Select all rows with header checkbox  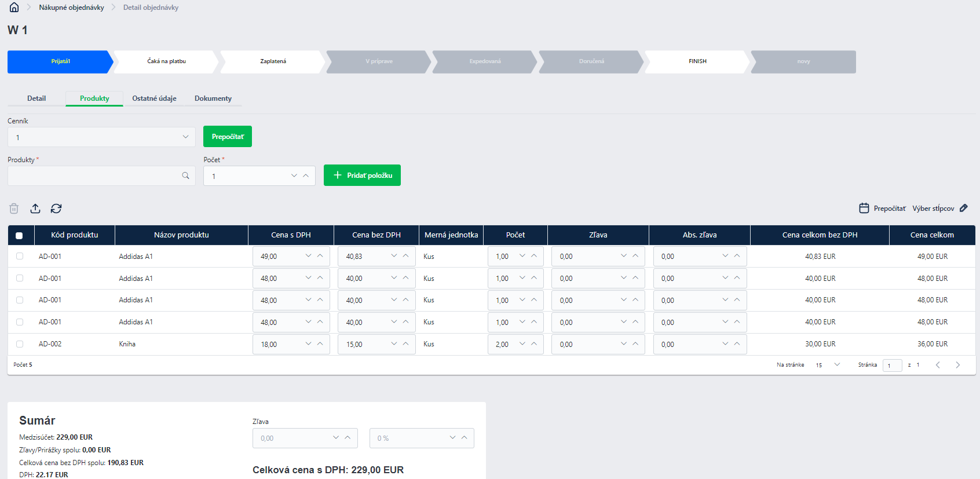click(x=19, y=235)
